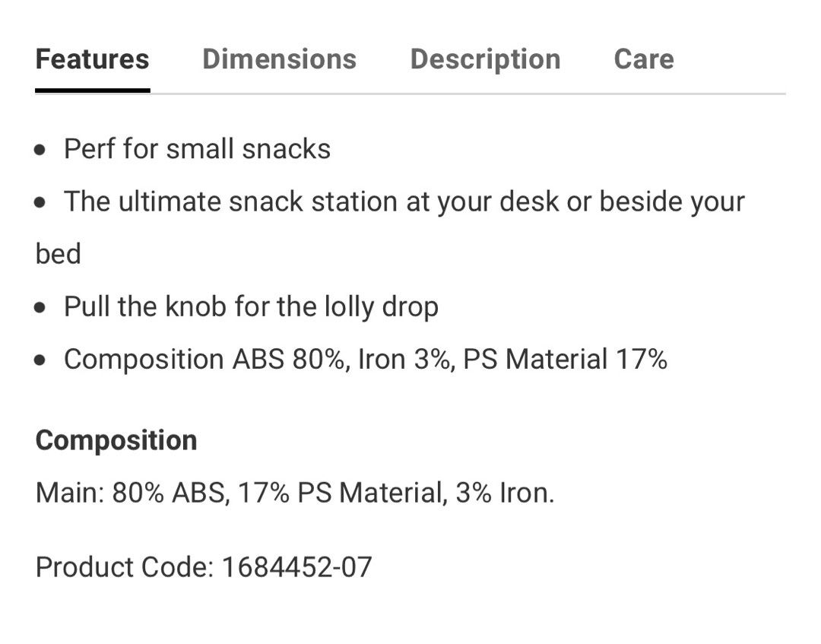Click "3% Iron." in the Main line
Screen dimensions: 821x644
[x=505, y=493]
